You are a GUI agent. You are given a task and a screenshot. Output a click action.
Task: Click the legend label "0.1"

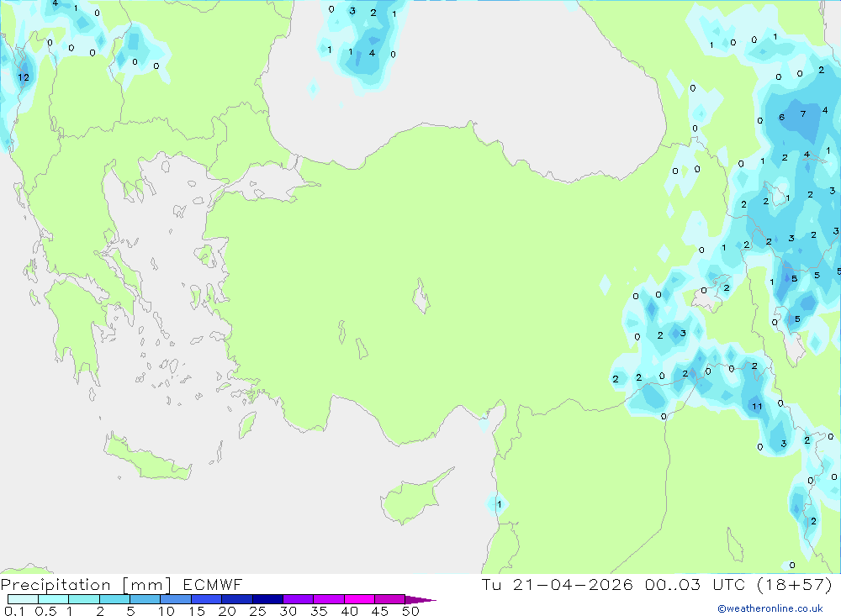[x=14, y=611]
